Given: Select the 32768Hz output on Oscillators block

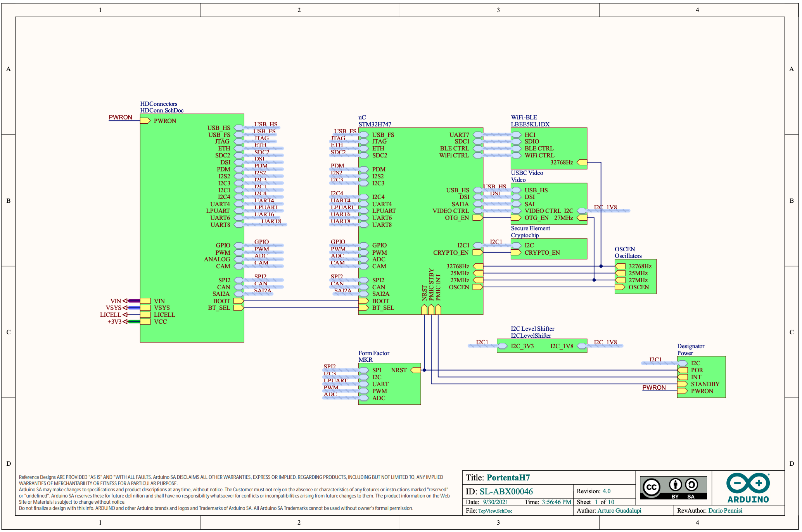Looking at the screenshot, I should tap(620, 266).
